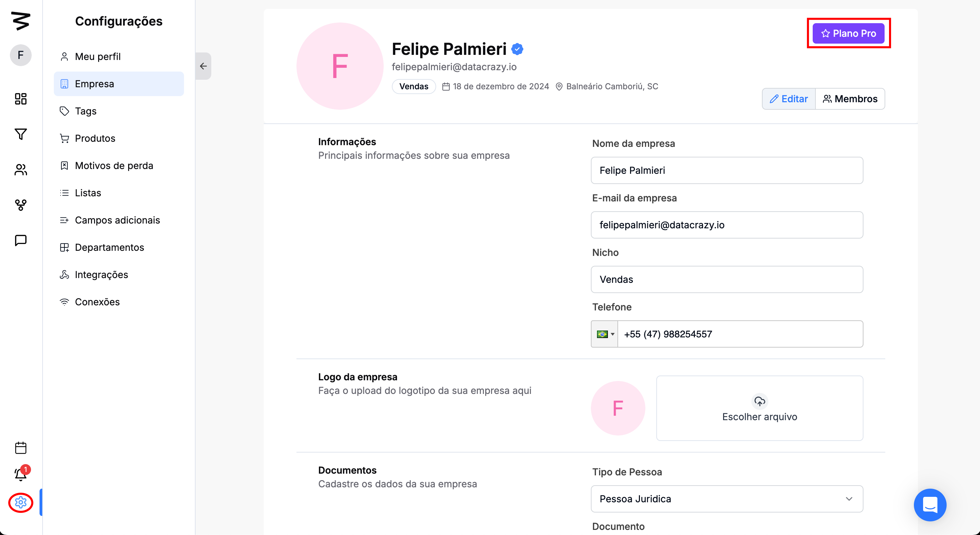Image resolution: width=980 pixels, height=535 pixels.
Task: Open the Membros button
Action: [x=850, y=99]
